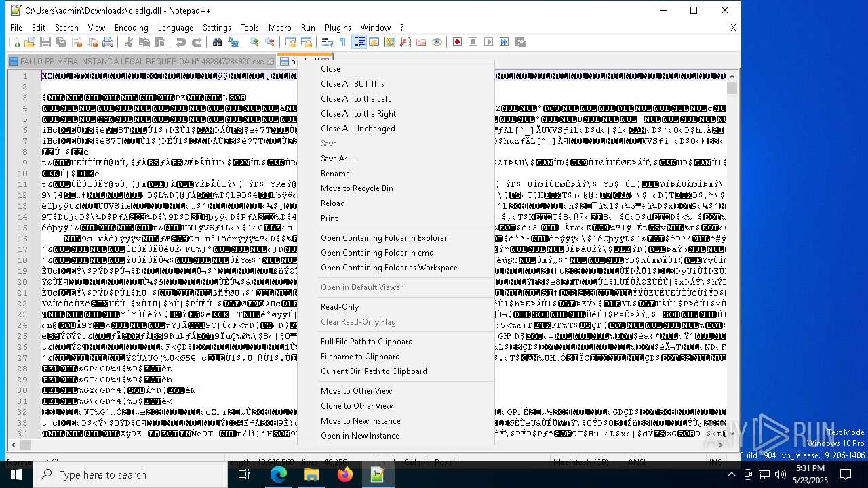Click the Replace toolbar icon

tap(233, 42)
